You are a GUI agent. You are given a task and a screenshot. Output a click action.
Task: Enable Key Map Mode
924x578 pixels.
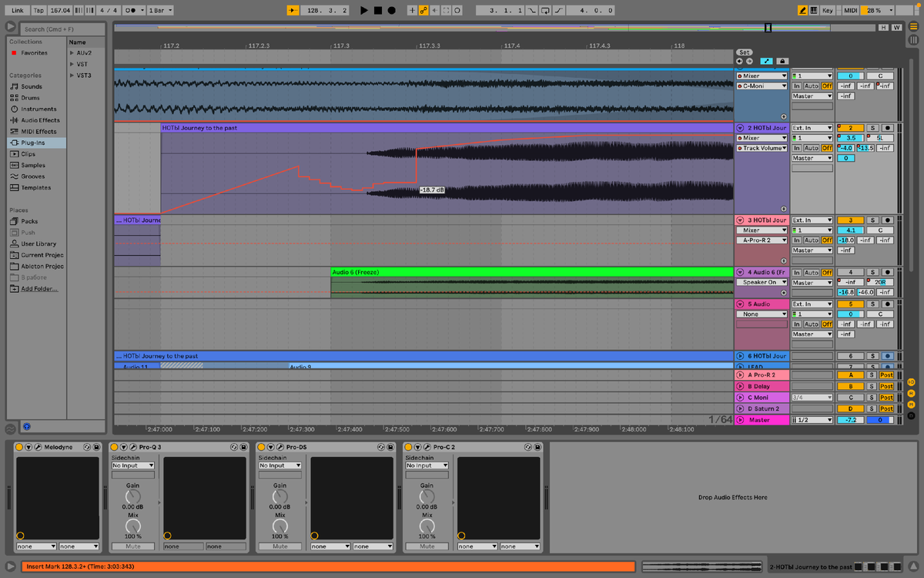pyautogui.click(x=828, y=11)
